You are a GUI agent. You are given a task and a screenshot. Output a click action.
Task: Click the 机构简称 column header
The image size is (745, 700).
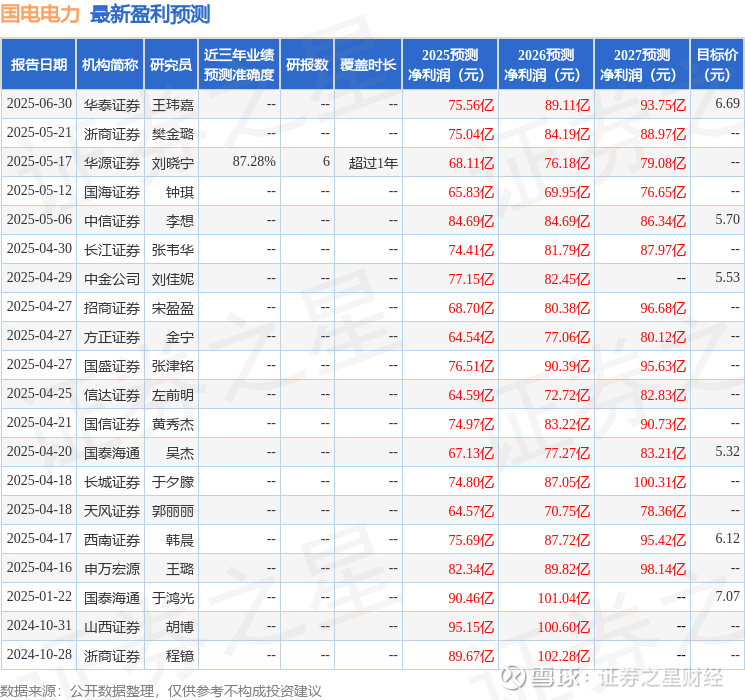coord(110,65)
